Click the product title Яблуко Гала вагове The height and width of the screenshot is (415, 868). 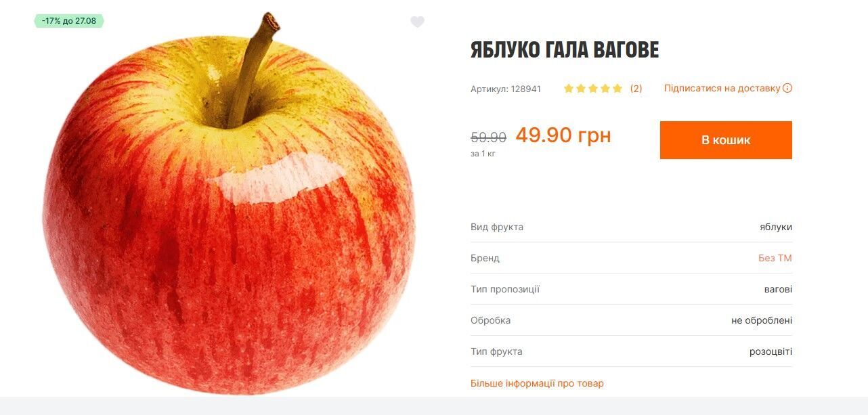pyautogui.click(x=565, y=50)
